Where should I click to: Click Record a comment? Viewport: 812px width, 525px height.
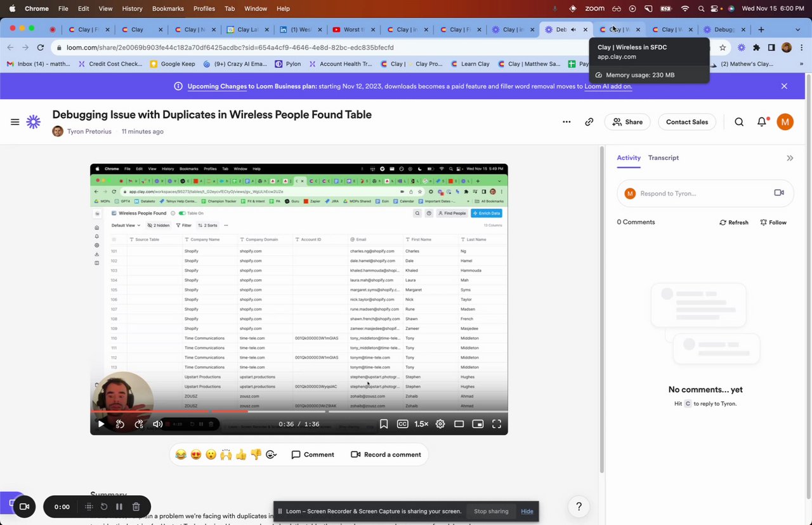coord(386,455)
